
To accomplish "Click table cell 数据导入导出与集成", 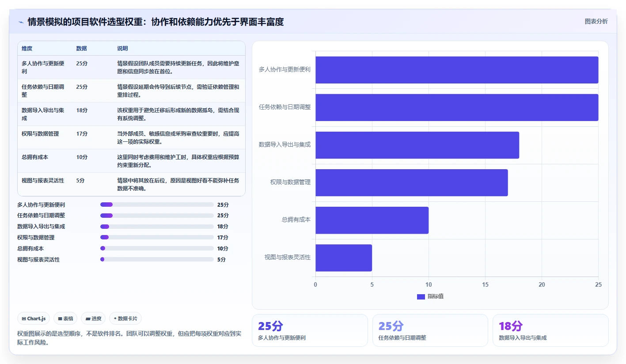I will pos(43,114).
